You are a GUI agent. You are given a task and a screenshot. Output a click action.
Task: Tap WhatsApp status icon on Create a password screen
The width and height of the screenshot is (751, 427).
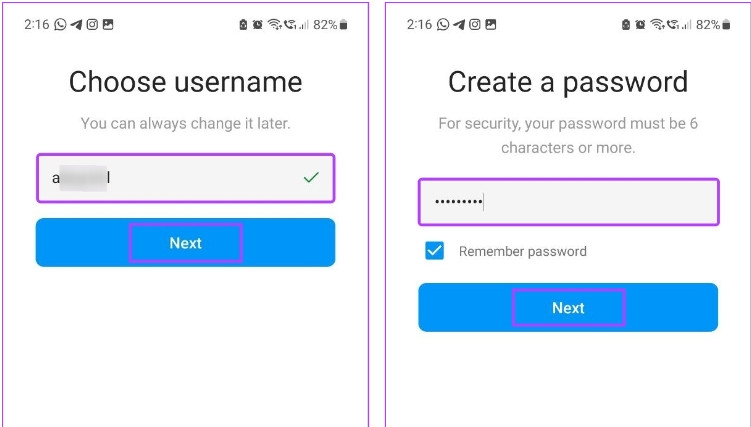pyautogui.click(x=443, y=24)
